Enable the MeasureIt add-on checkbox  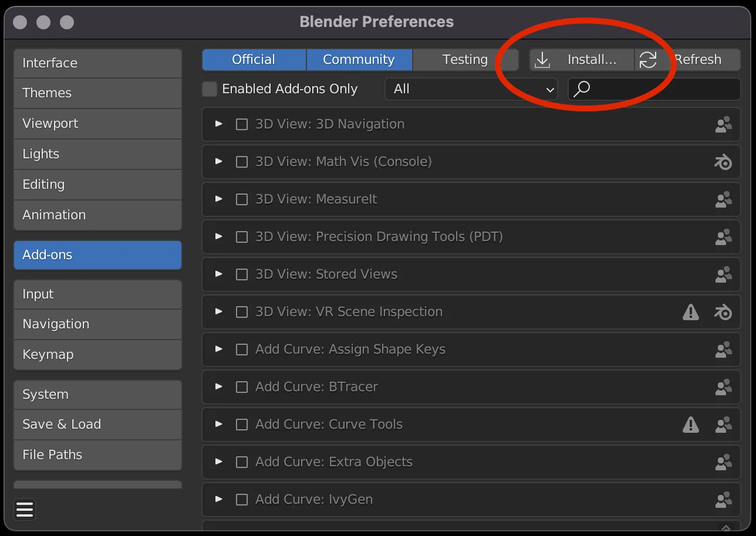tap(242, 199)
